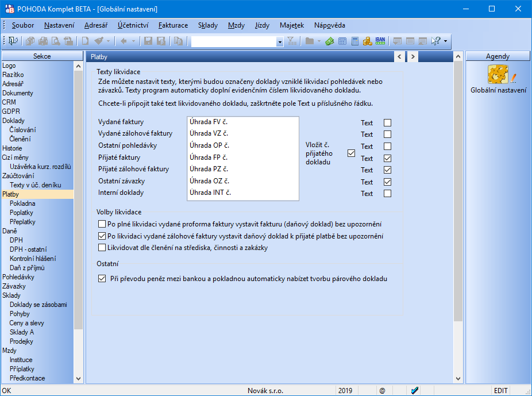Click the last note toolbar icon
The height and width of the screenshot is (396, 532).
[x=423, y=41]
